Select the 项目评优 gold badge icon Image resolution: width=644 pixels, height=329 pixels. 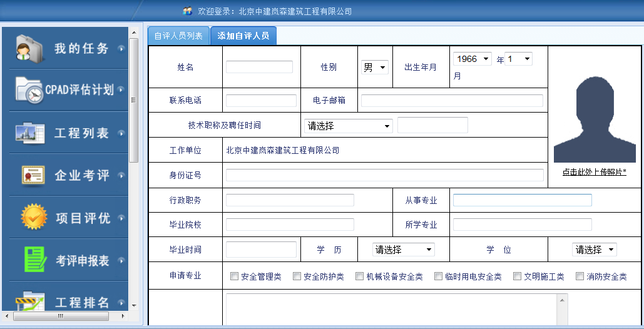(34, 218)
